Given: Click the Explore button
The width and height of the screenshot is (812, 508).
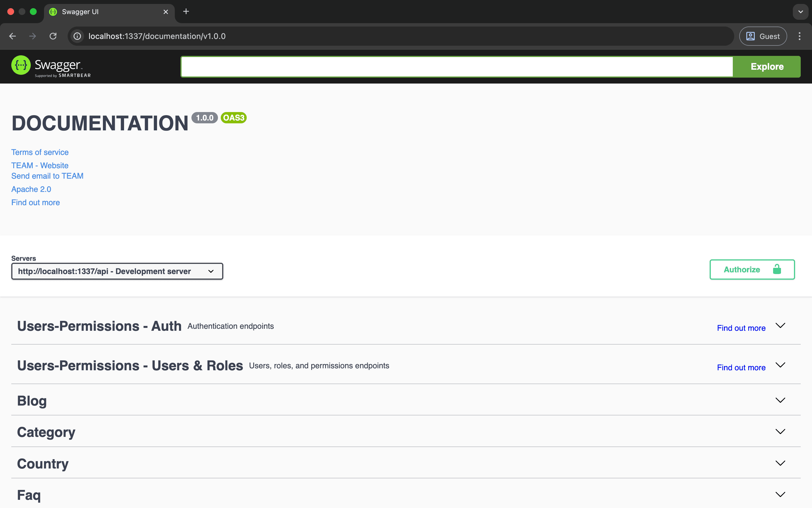Looking at the screenshot, I should pyautogui.click(x=767, y=67).
